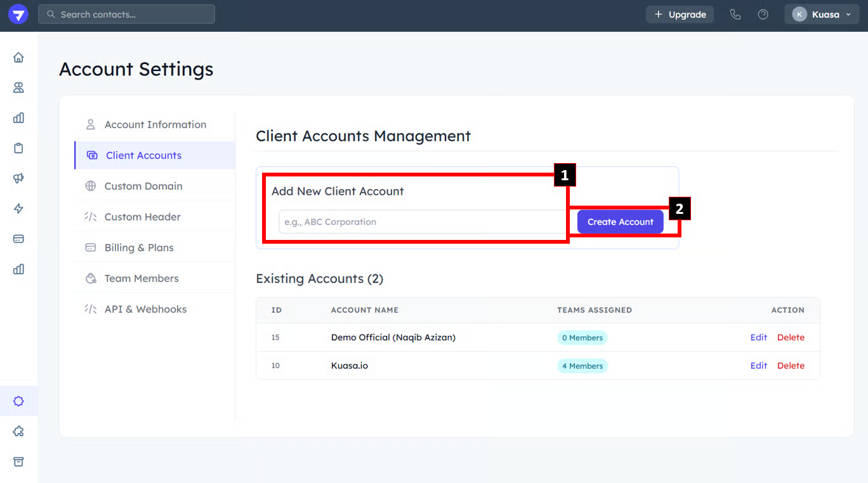Click the clipboard icon in sidebar

(x=18, y=148)
